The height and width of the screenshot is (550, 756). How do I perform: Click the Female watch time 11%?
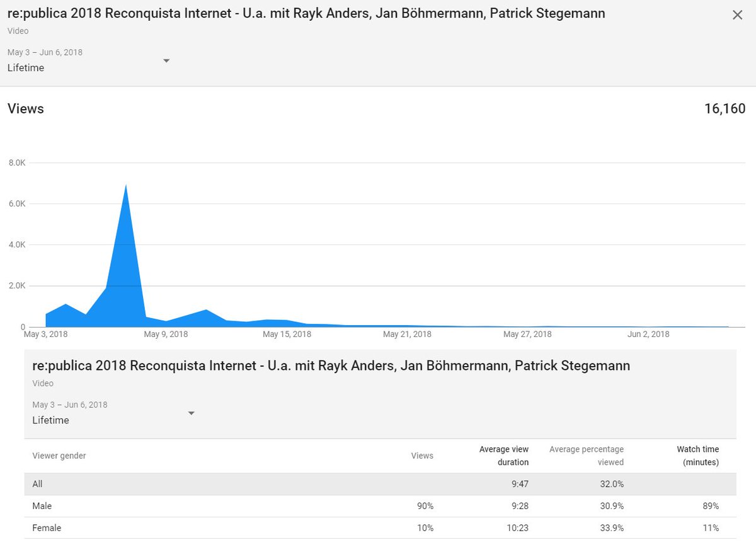pos(710,528)
